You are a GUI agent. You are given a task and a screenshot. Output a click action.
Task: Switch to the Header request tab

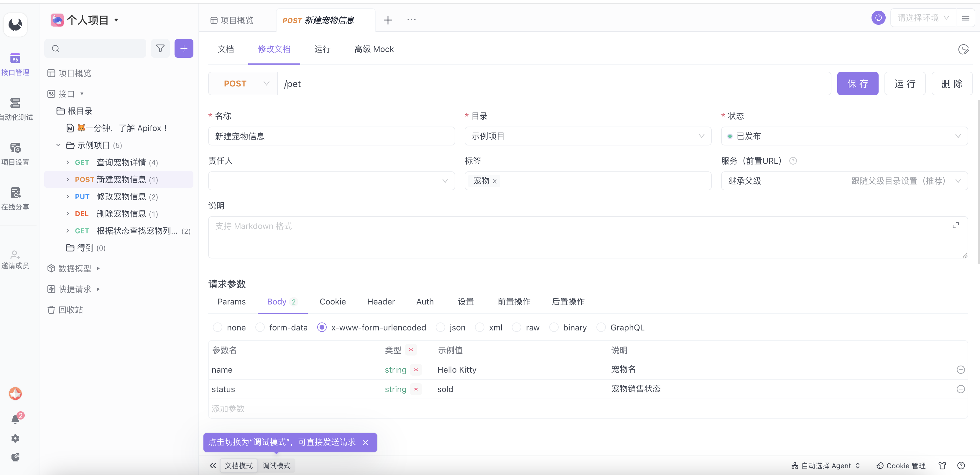pos(381,302)
